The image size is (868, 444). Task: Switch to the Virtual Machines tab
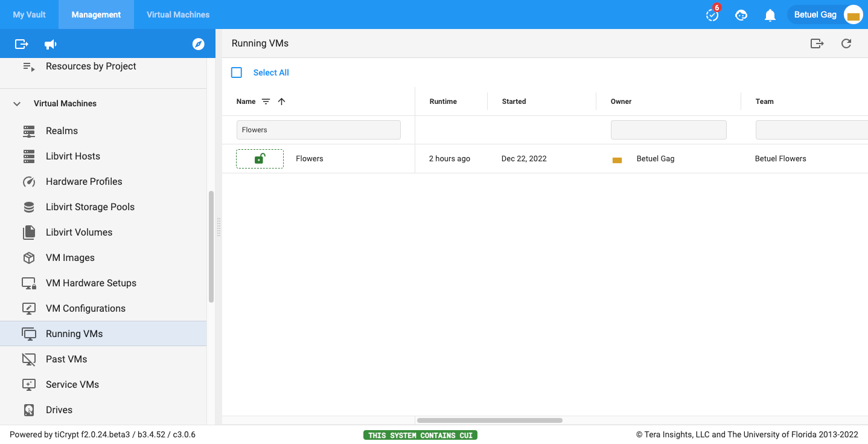178,14
